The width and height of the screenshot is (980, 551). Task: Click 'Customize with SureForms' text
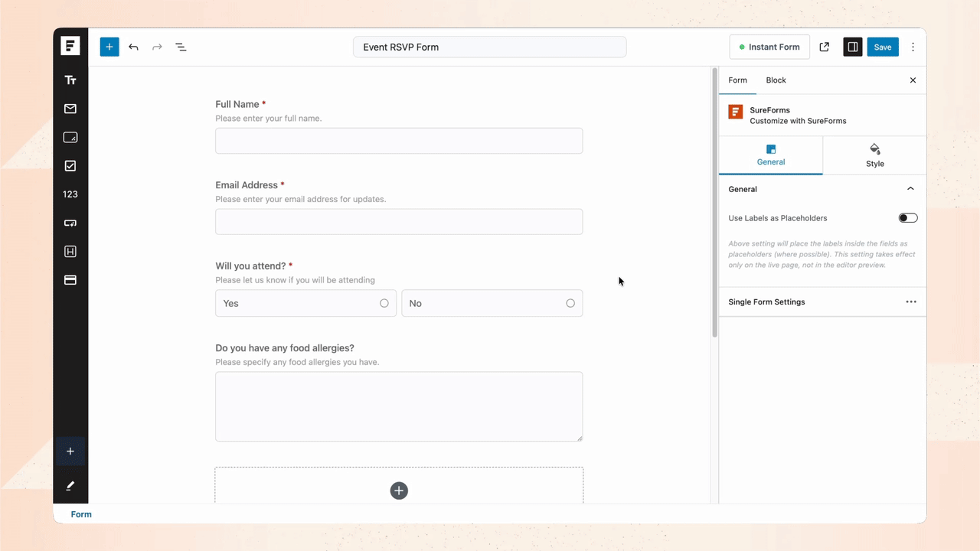[799, 121]
